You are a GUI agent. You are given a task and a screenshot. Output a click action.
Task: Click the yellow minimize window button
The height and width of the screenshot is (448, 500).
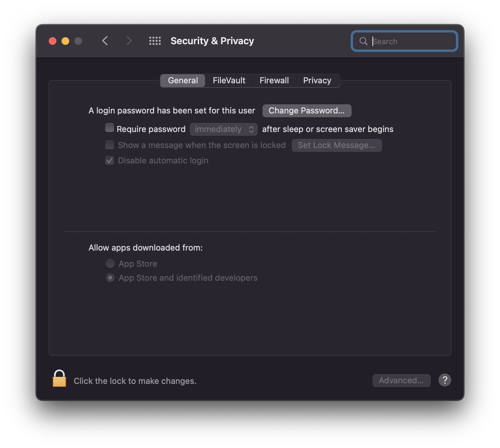65,41
